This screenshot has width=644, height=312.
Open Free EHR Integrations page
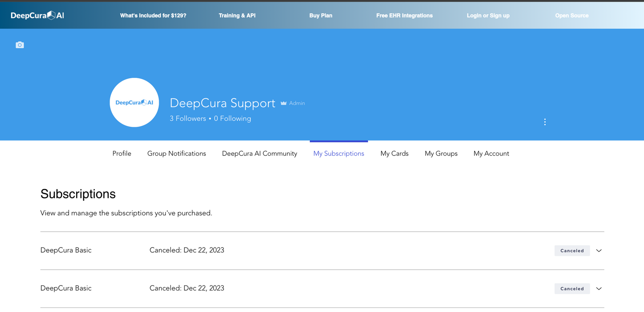click(x=404, y=15)
